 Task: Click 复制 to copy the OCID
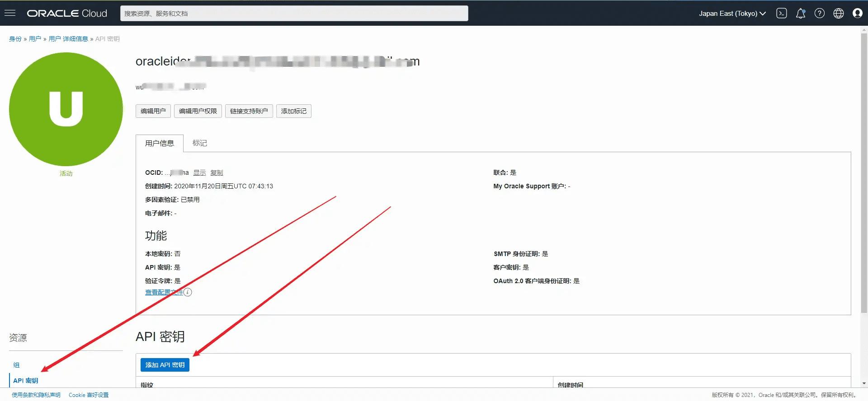click(217, 173)
